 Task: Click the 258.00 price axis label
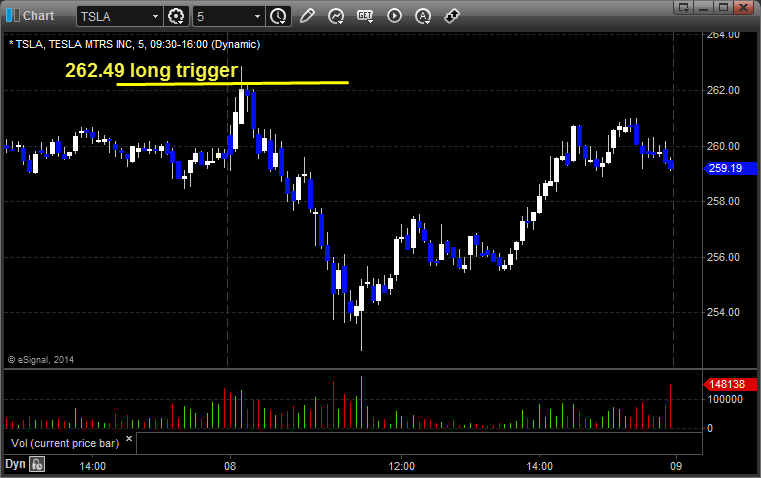coord(723,201)
